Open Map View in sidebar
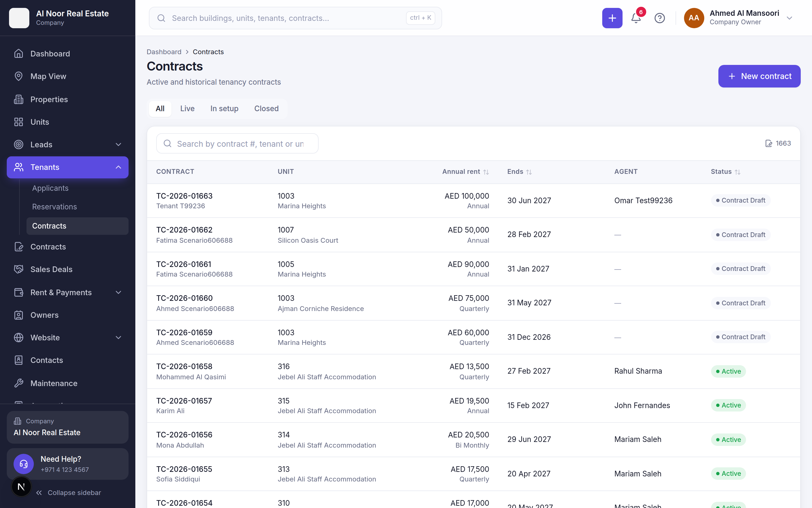This screenshot has width=812, height=508. [67, 76]
